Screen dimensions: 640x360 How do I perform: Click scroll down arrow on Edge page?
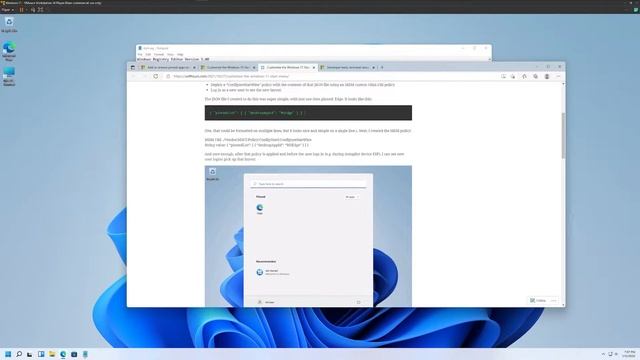[564, 304]
